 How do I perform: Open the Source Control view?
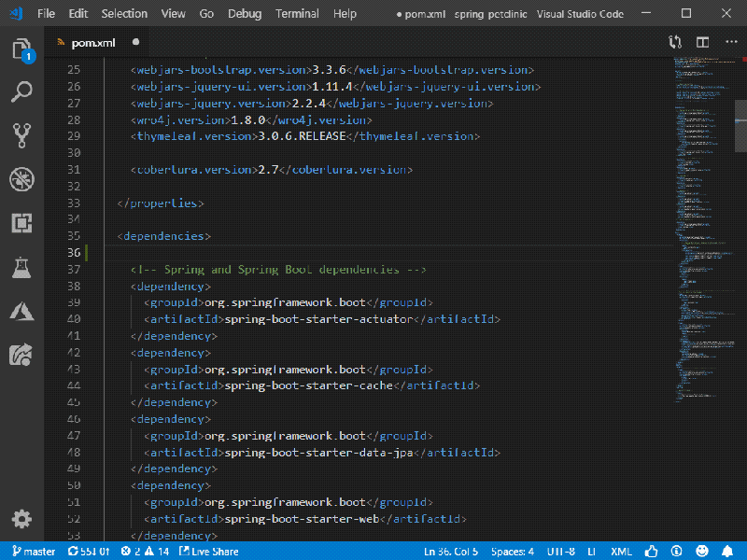(x=21, y=135)
